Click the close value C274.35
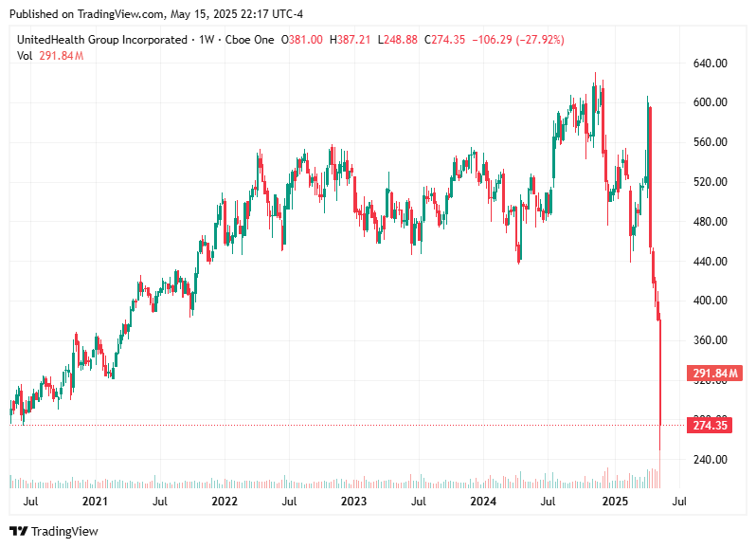Image resolution: width=756 pixels, height=548 pixels. (x=444, y=40)
